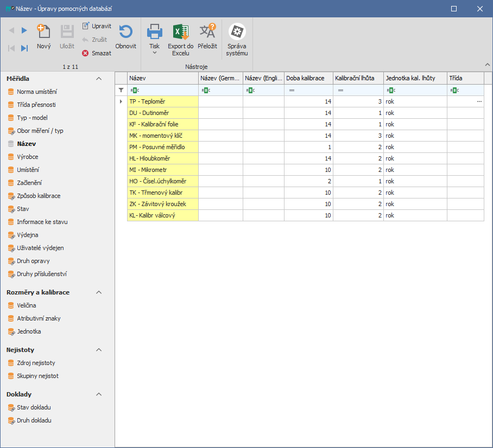Open Správa systému settings

tap(237, 40)
